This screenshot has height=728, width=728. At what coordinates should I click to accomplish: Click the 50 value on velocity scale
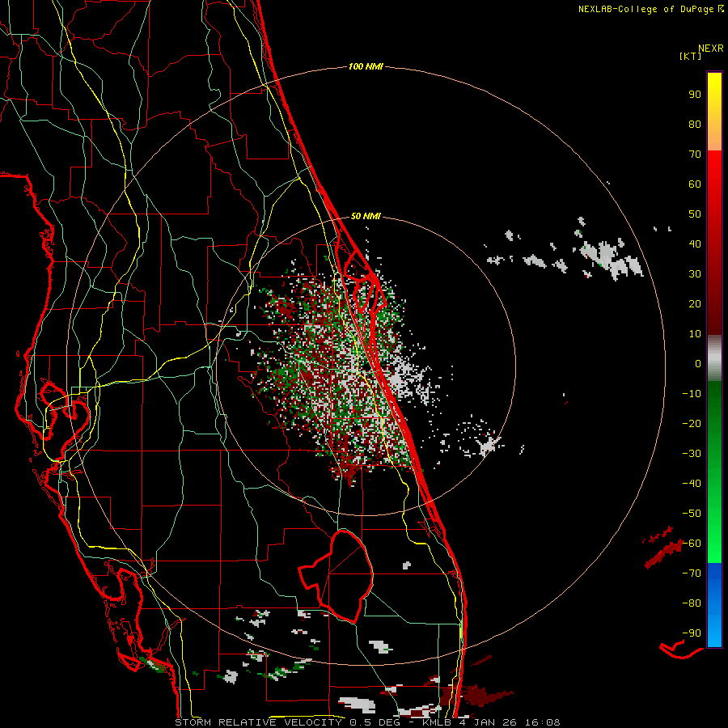click(695, 214)
